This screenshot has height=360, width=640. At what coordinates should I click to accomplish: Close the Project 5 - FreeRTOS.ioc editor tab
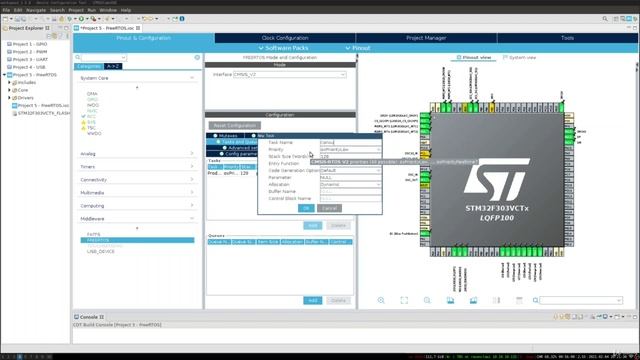tap(138, 28)
